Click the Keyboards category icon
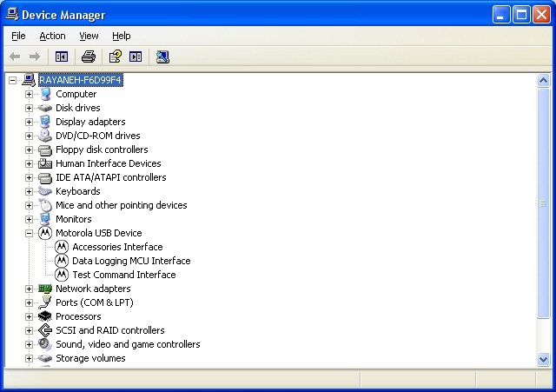The width and height of the screenshot is (556, 392). (45, 191)
